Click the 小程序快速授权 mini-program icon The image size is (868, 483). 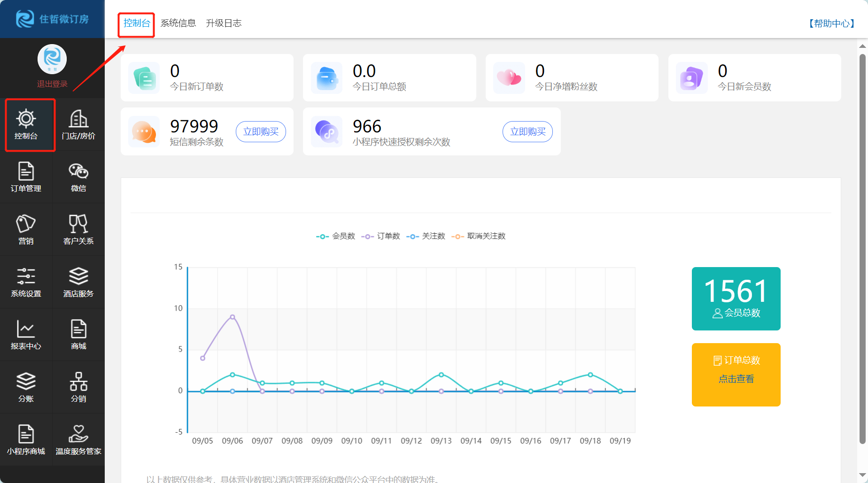pos(326,132)
